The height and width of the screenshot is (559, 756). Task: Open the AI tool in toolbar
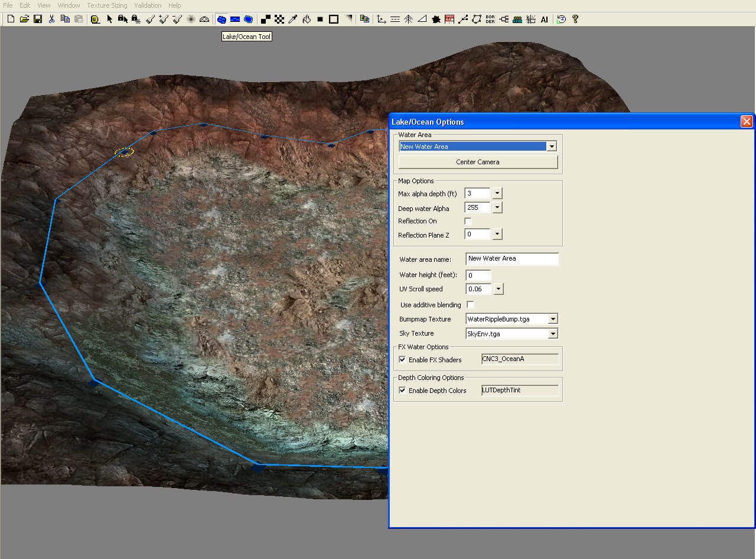tap(544, 19)
